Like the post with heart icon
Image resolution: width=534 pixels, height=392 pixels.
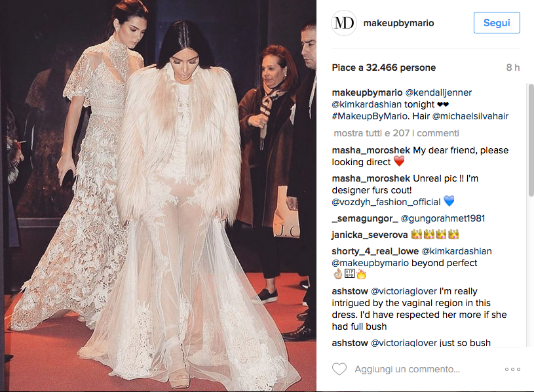(339, 369)
